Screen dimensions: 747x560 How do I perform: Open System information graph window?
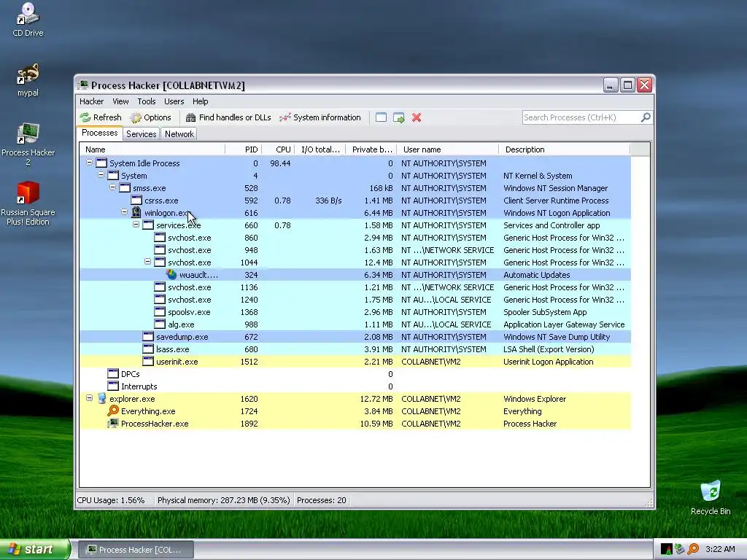(320, 117)
